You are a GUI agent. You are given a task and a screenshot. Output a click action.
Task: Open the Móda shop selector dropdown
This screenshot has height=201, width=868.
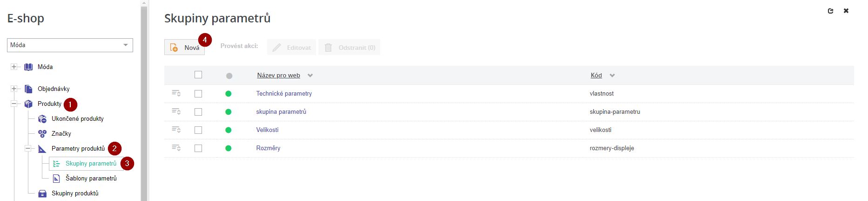70,45
